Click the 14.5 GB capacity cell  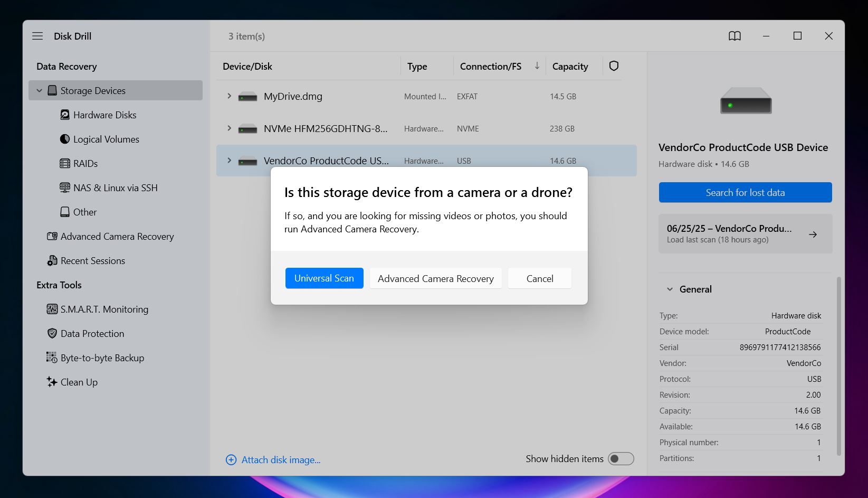point(563,96)
